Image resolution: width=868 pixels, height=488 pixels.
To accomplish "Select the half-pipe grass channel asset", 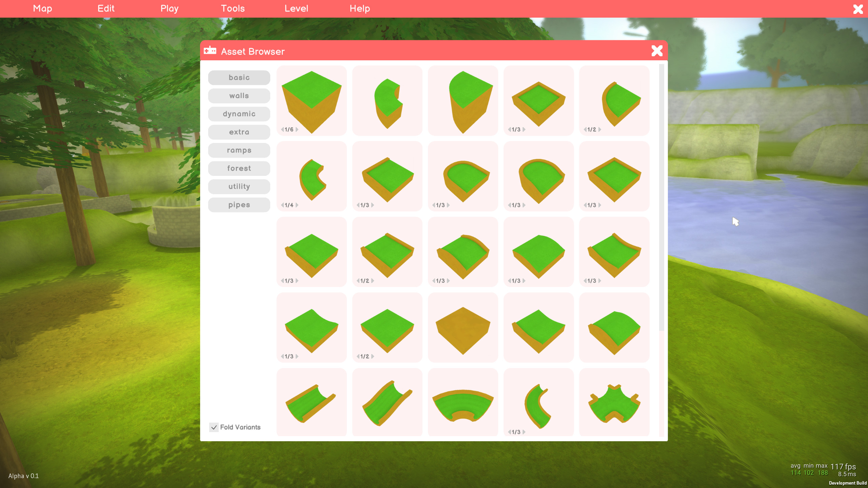I will [x=311, y=402].
